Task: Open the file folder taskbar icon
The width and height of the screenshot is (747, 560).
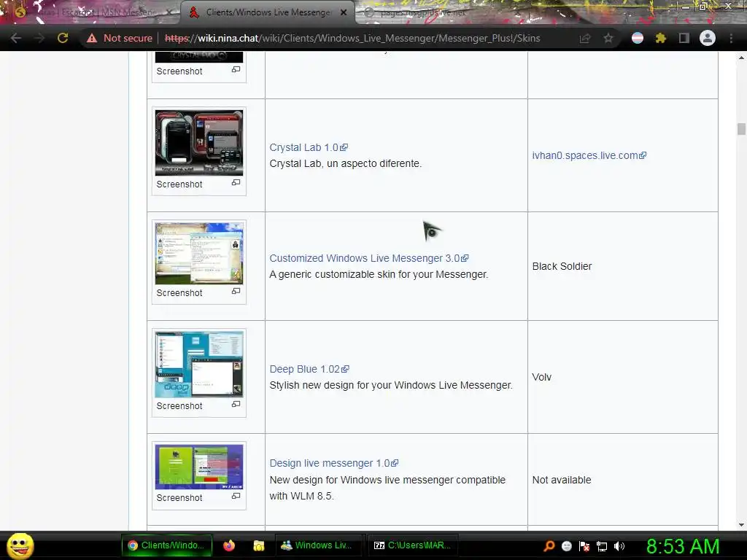Action: point(259,545)
